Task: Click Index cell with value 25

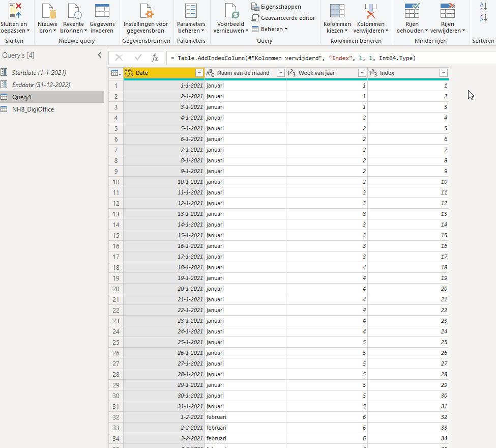Action: (408, 342)
